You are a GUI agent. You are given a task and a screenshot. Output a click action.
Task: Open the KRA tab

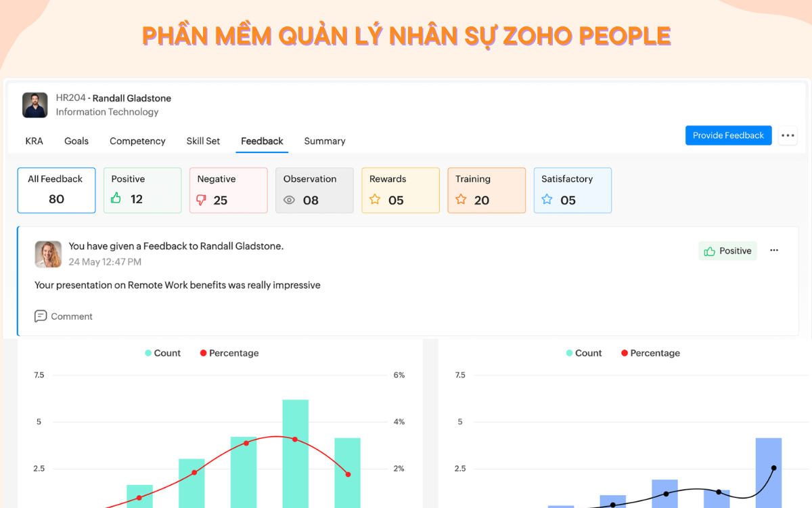click(34, 141)
